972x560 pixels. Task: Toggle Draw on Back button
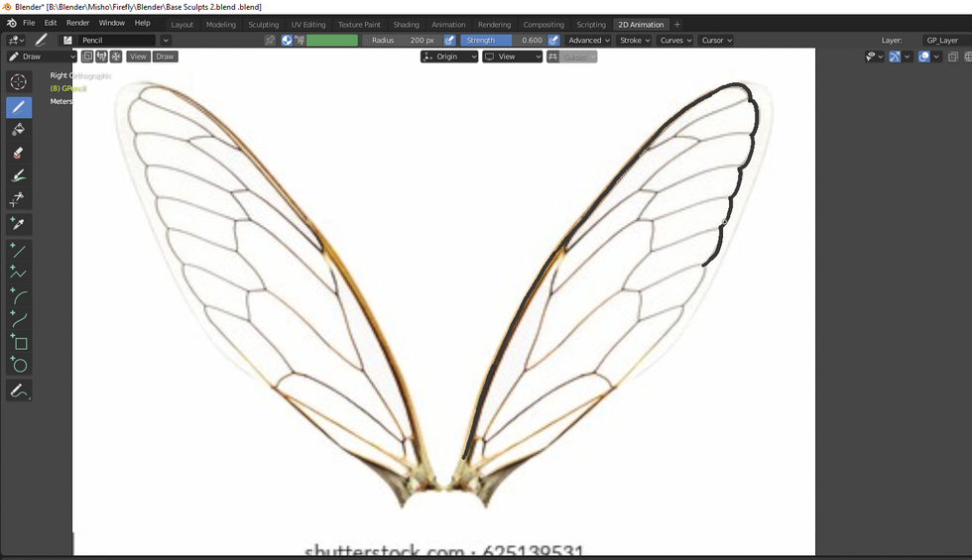pos(87,56)
